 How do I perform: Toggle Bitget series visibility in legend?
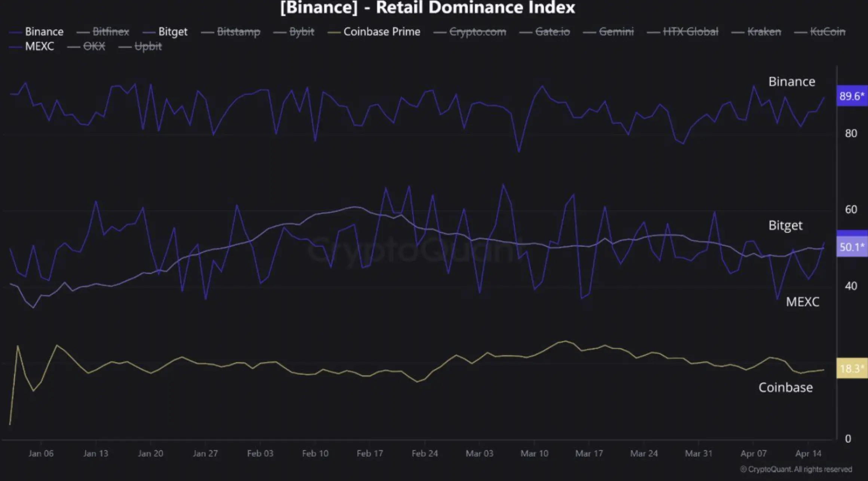pyautogui.click(x=172, y=32)
